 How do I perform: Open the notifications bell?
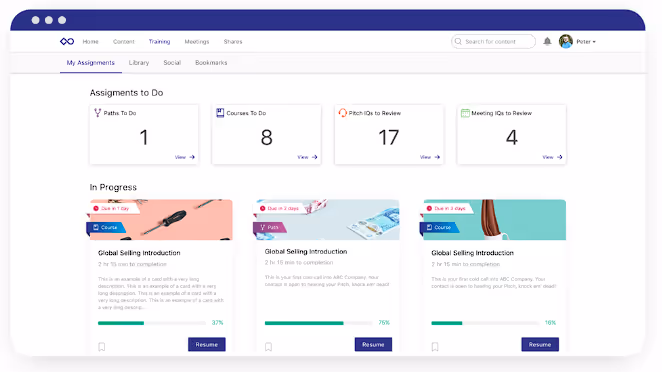tap(547, 41)
